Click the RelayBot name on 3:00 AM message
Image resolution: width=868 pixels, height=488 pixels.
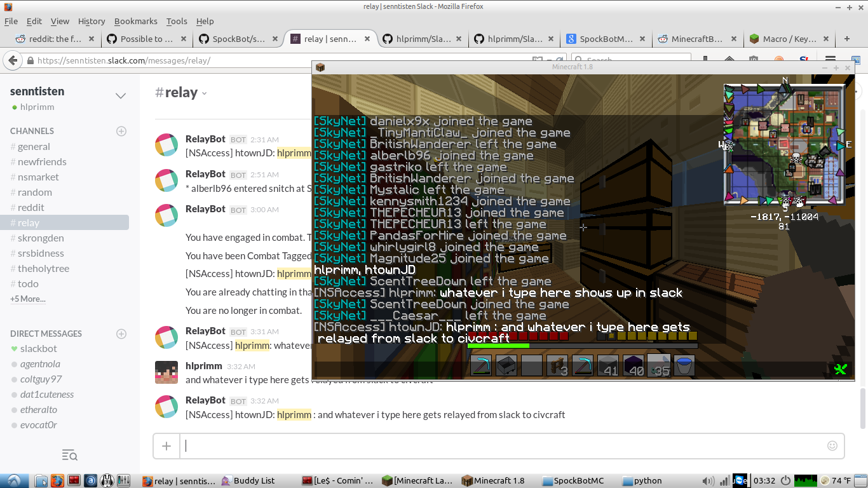pos(205,209)
